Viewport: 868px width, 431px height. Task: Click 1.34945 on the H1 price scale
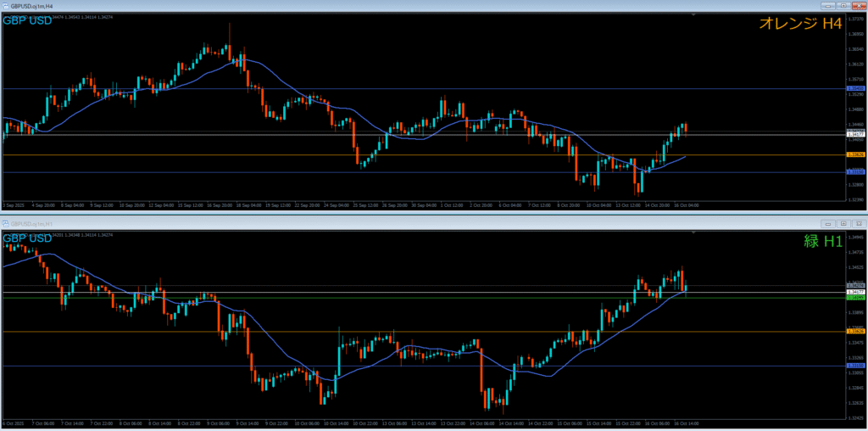coord(856,238)
